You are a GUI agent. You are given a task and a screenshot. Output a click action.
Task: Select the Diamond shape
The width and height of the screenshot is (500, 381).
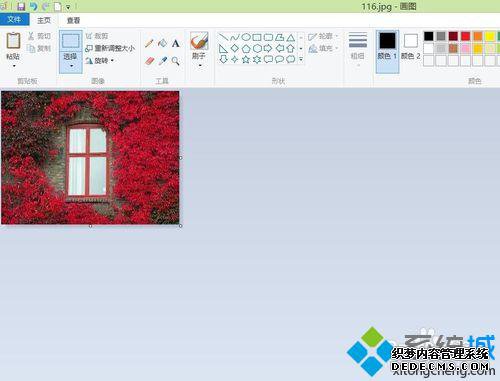(x=235, y=48)
